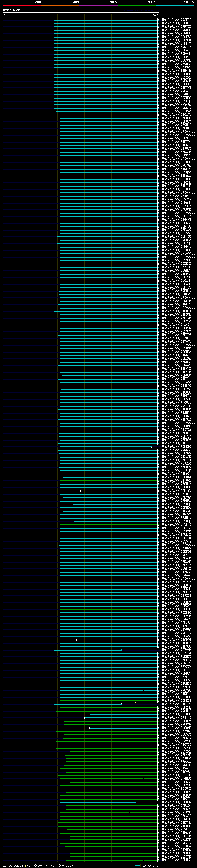Select the AV540772 query name
This screenshot has width=197, height=868.
11,10
